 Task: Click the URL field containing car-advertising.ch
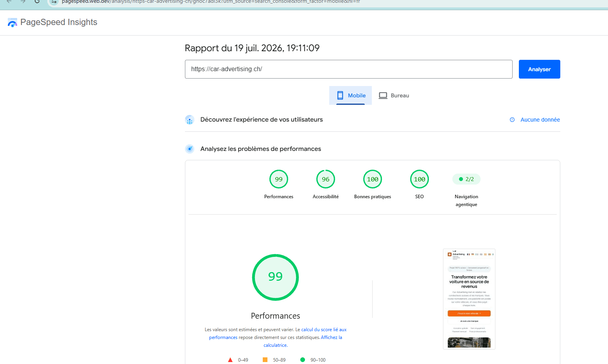coord(348,69)
